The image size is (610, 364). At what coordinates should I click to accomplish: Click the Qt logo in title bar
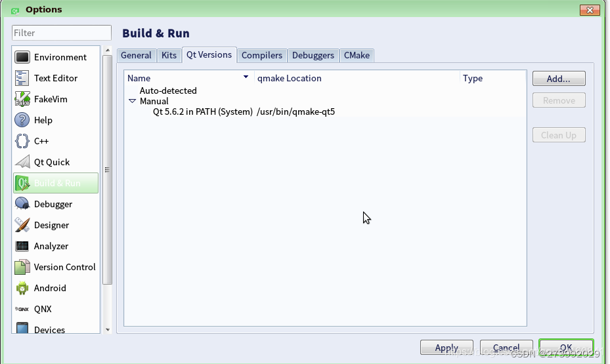coord(15,10)
